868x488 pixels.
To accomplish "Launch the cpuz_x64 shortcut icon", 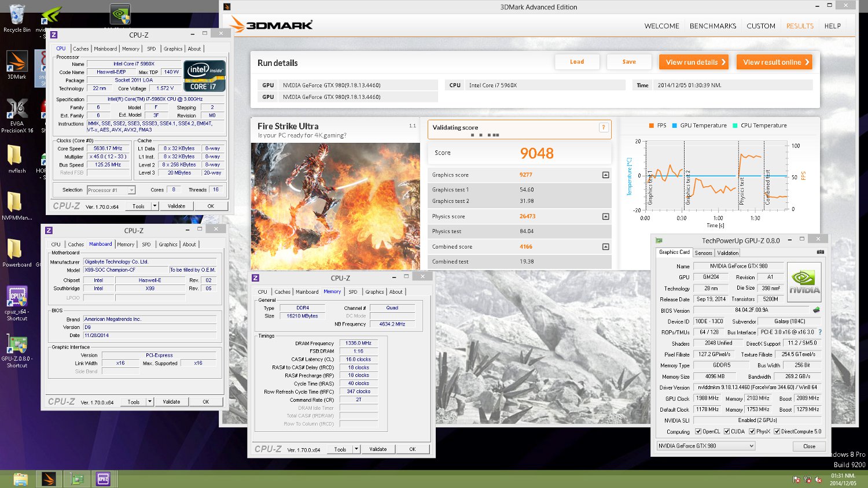I will click(x=17, y=303).
